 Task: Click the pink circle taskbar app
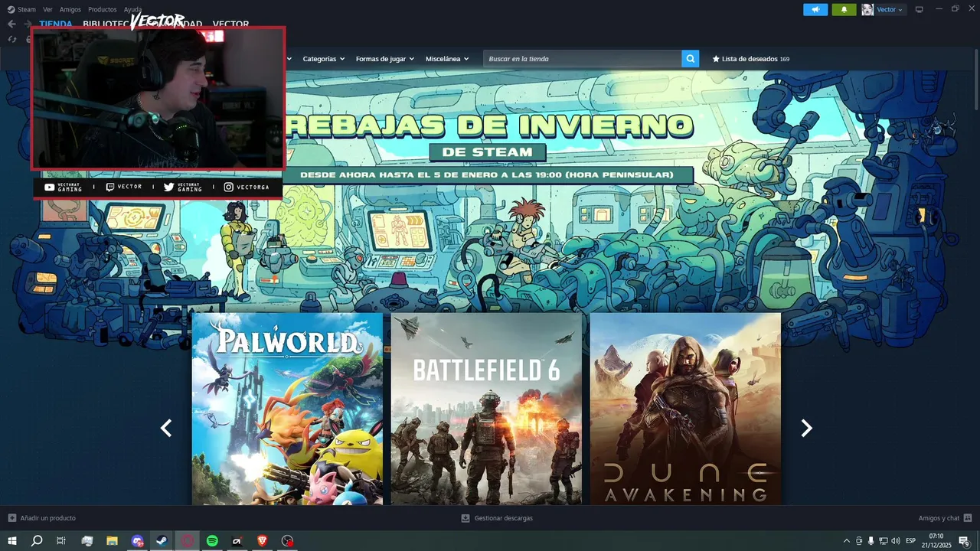tap(188, 541)
